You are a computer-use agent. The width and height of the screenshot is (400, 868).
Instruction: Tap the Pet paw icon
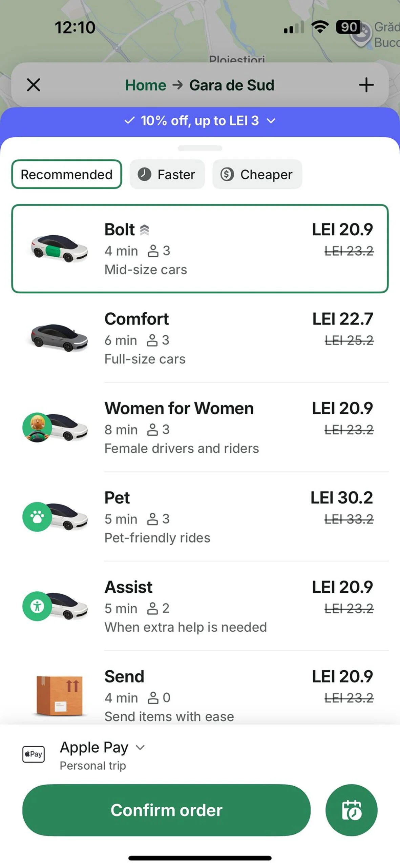pyautogui.click(x=37, y=517)
